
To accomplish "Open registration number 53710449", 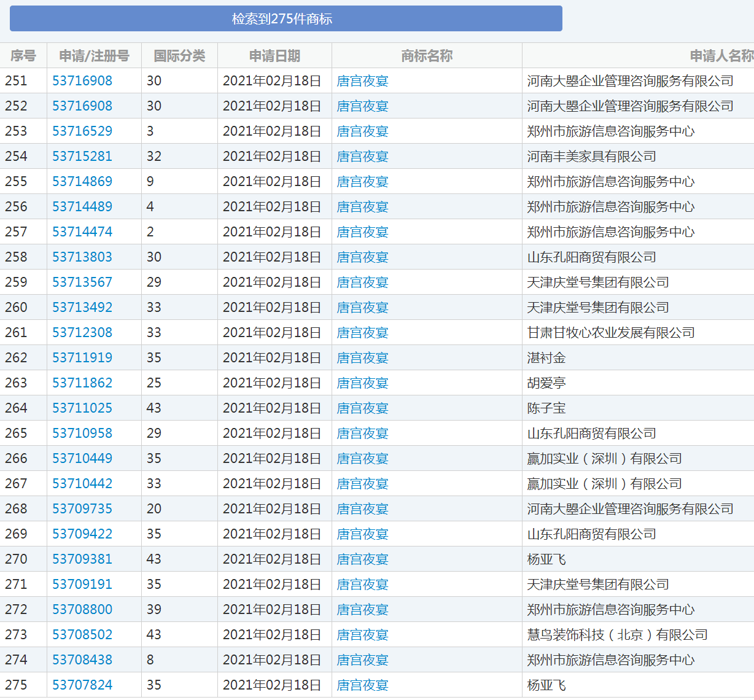I will click(82, 458).
